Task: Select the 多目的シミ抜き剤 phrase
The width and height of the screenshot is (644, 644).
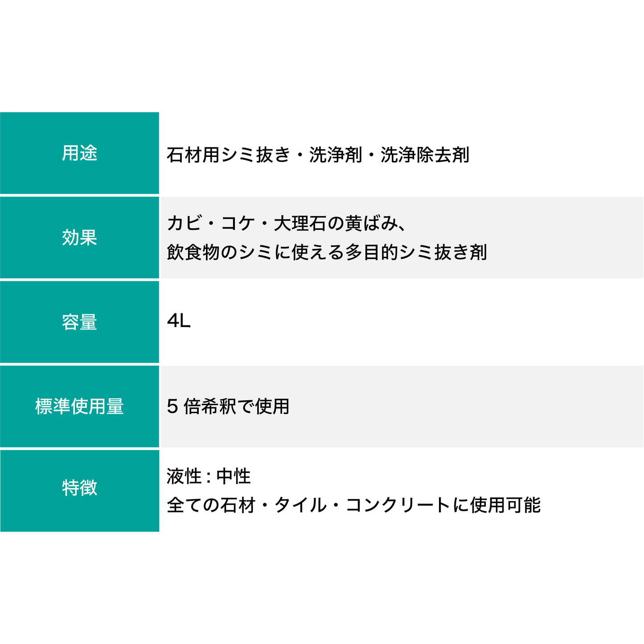Action: point(416,252)
